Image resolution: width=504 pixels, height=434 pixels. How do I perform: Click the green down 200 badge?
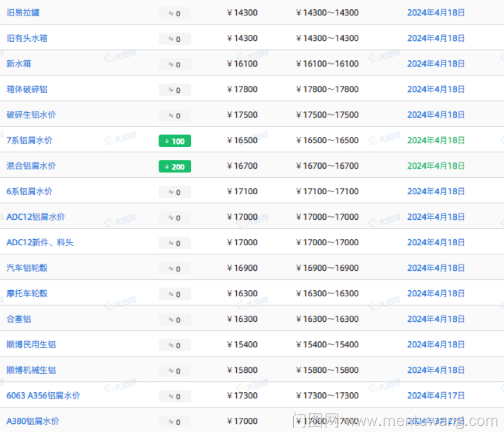174,167
